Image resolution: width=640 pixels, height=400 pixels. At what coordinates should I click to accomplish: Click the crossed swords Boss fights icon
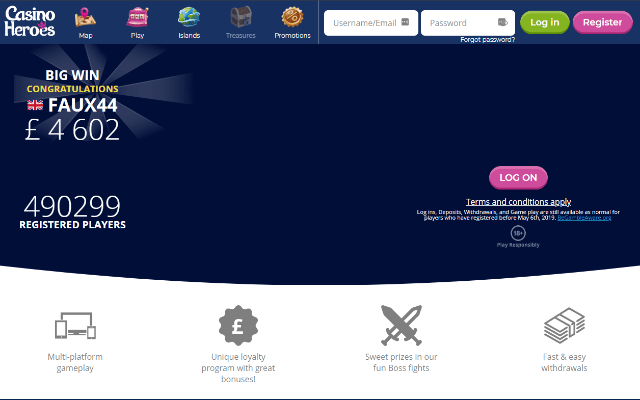point(401,325)
